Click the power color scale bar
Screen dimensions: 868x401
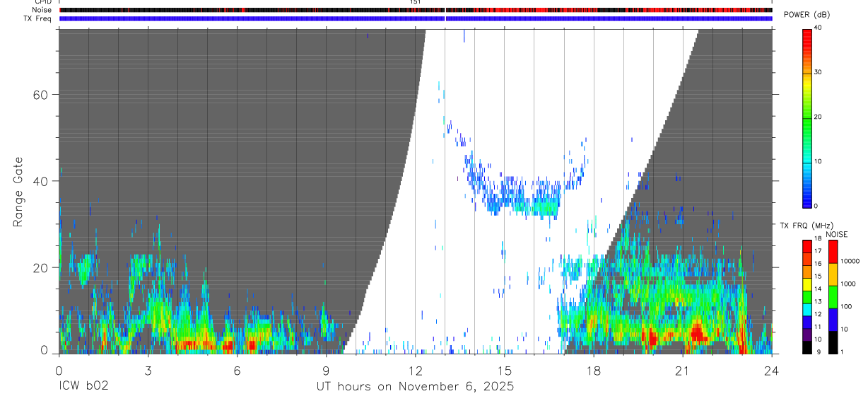click(x=807, y=117)
